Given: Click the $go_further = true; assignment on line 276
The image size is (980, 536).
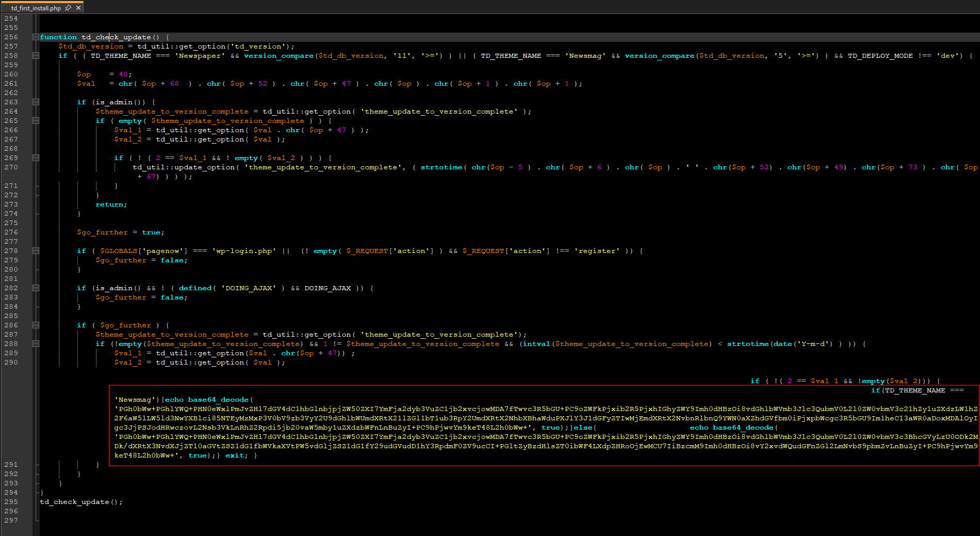Looking at the screenshot, I should coord(120,232).
